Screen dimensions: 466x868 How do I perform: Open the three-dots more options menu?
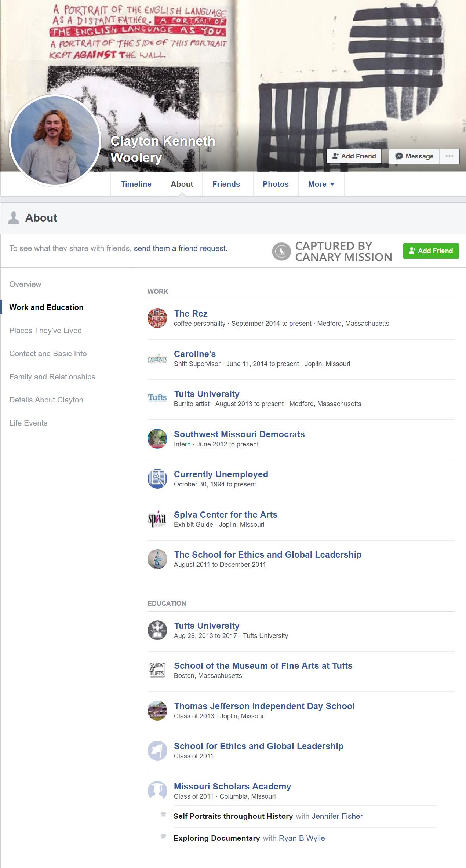449,156
